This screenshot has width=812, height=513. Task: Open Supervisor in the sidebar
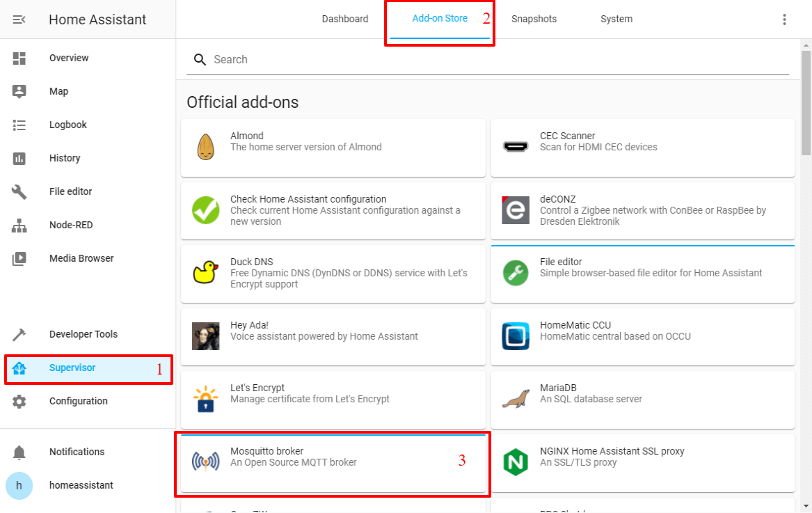[x=72, y=368]
